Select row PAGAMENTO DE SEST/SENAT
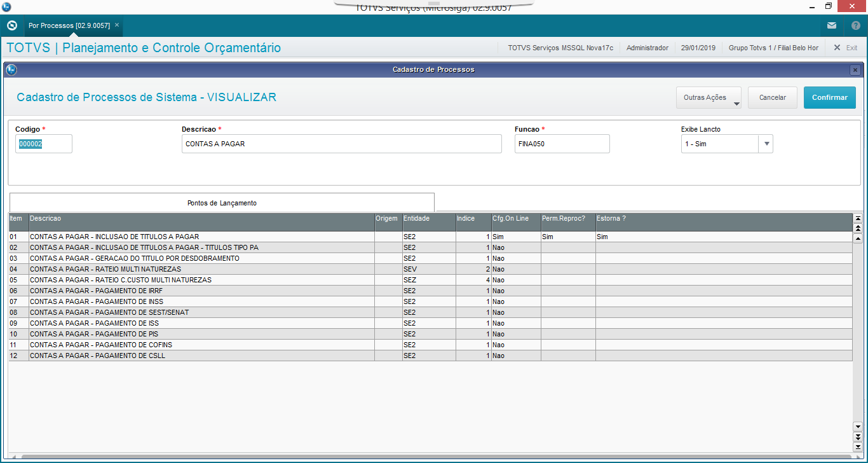This screenshot has height=463, width=868. point(430,312)
